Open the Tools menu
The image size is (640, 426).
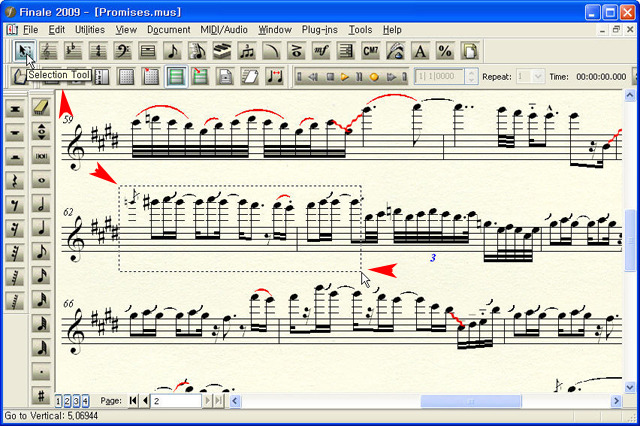360,30
